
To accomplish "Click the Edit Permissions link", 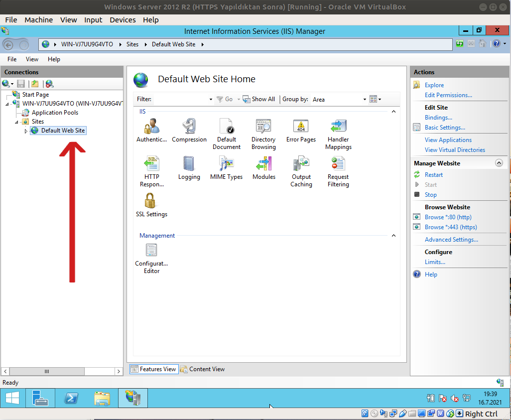I will [x=448, y=95].
